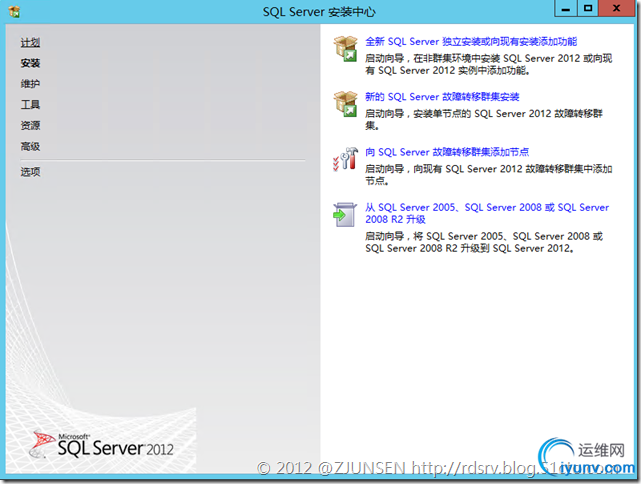
Task: Open the 选项 sidebar page
Action: click(30, 172)
